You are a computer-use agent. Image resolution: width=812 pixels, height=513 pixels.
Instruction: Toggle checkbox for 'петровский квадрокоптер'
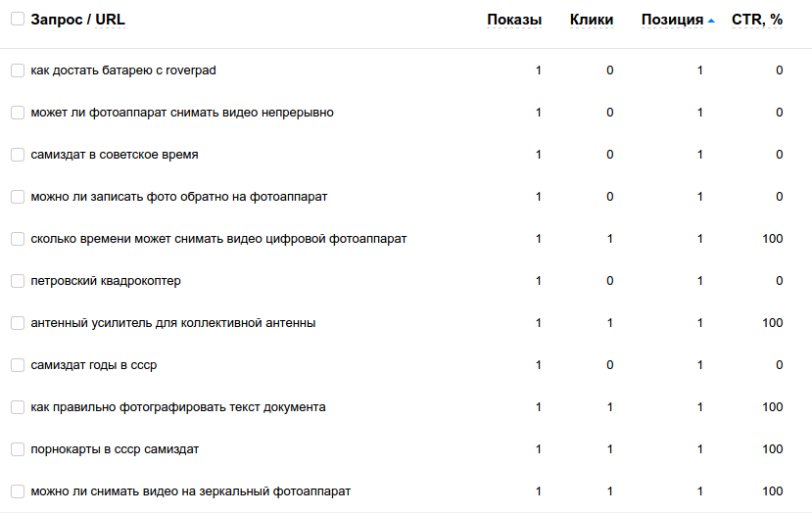point(18,281)
